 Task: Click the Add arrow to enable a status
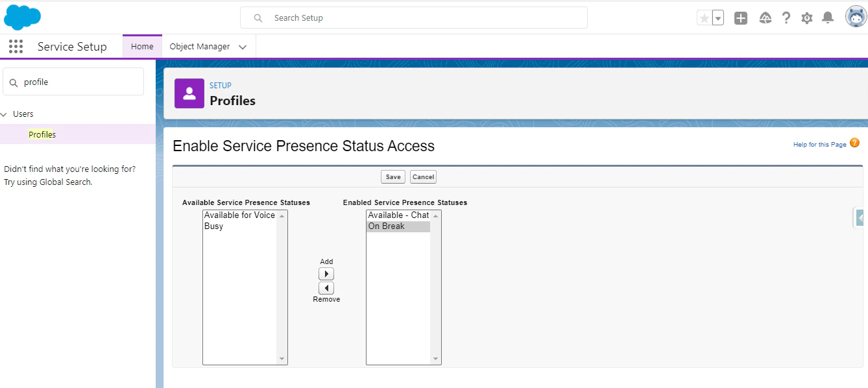pyautogui.click(x=326, y=273)
